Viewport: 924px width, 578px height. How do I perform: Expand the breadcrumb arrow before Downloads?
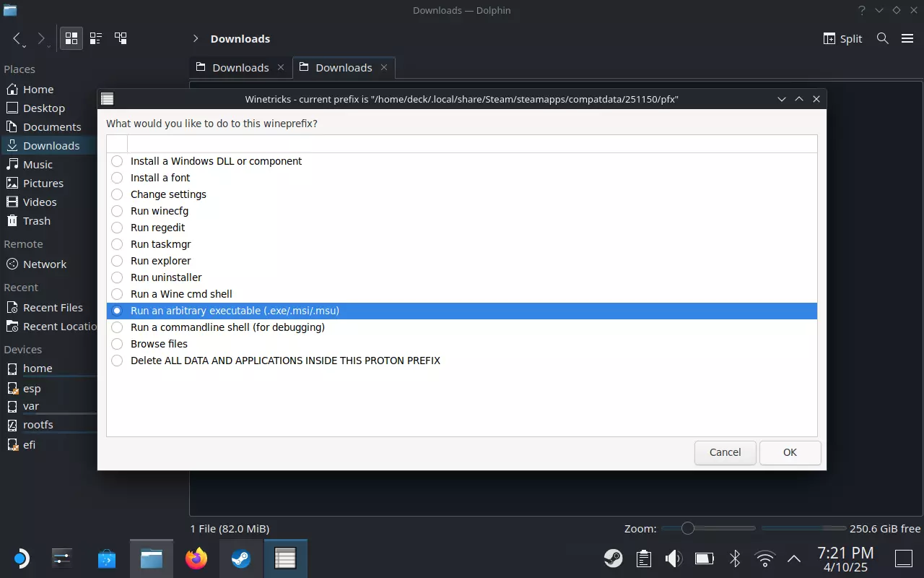[196, 39]
